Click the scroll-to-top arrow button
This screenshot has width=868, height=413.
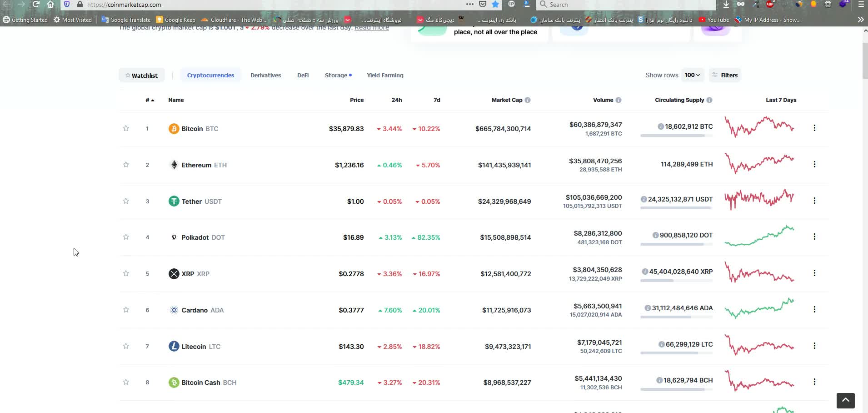pos(845,400)
